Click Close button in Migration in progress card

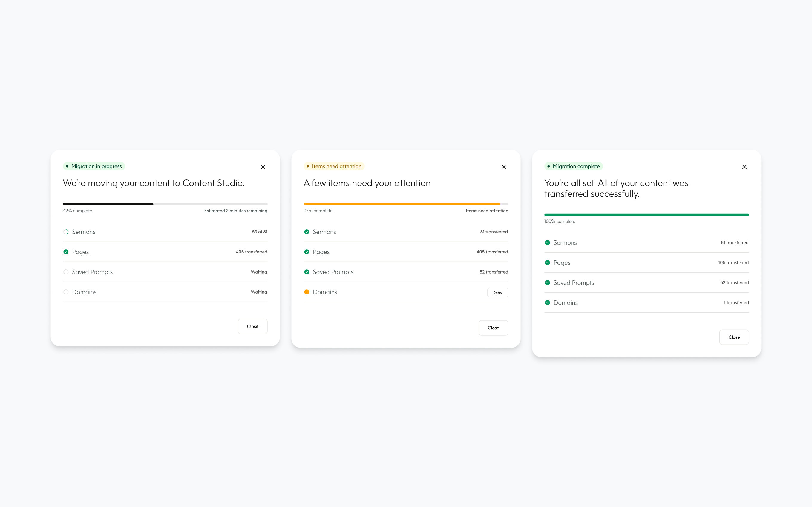(252, 326)
